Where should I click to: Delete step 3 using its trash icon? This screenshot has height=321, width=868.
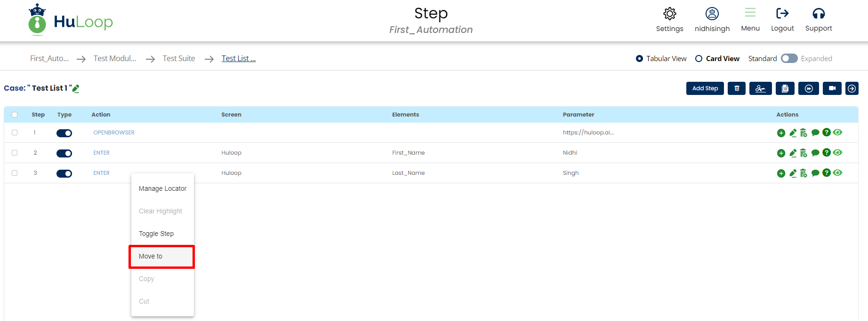coord(804,173)
